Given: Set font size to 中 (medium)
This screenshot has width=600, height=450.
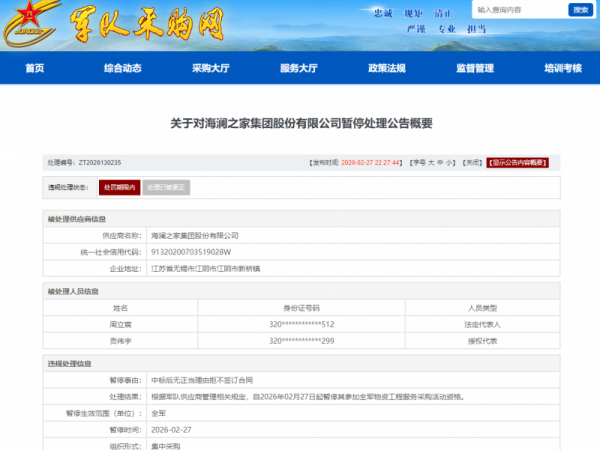Looking at the screenshot, I should 440,162.
